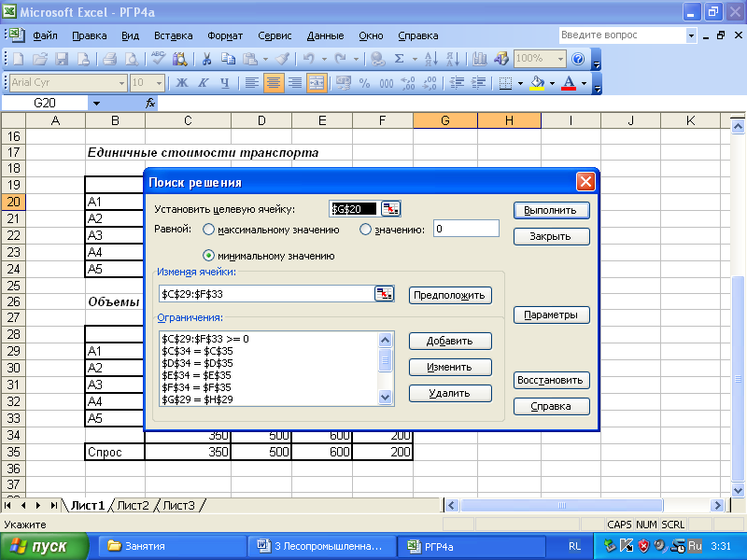The width and height of the screenshot is (747, 560).
Task: Sort ascending with the A-Z icon
Action: [430, 59]
